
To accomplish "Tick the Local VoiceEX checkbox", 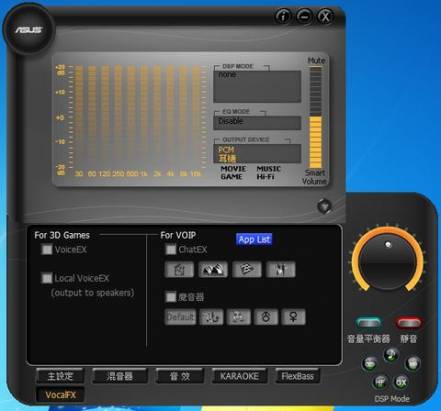I will tap(47, 278).
